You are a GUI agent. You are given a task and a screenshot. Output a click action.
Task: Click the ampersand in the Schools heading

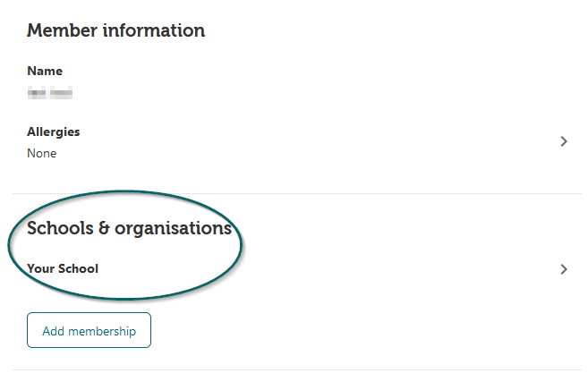[104, 228]
